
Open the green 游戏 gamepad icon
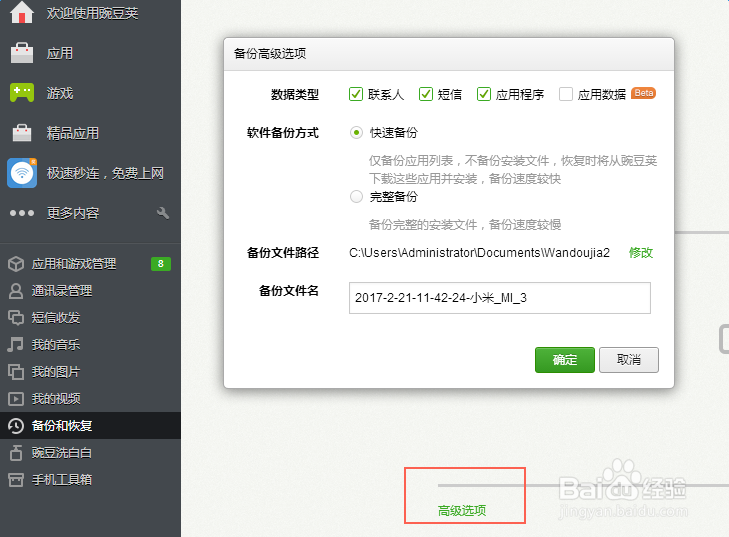pos(22,93)
